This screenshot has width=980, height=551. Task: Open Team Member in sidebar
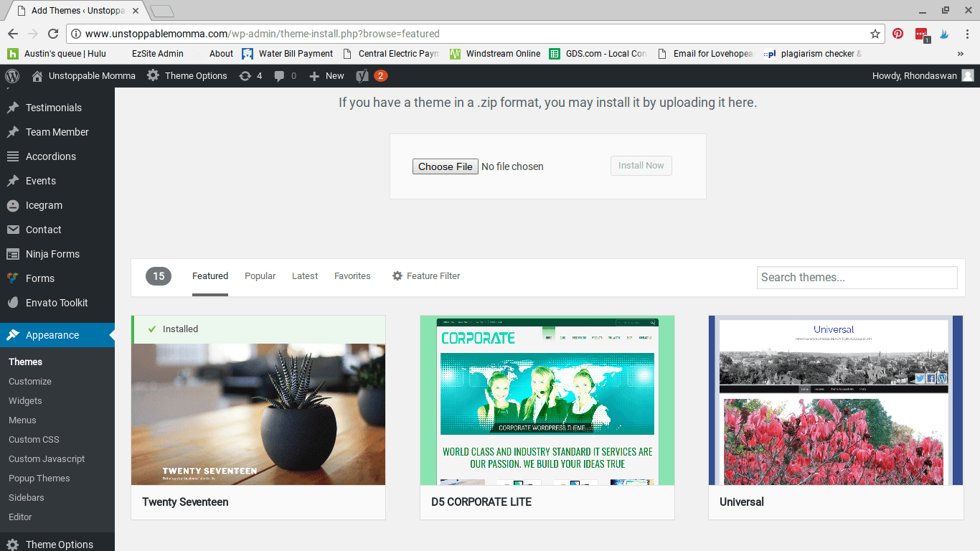coord(57,132)
